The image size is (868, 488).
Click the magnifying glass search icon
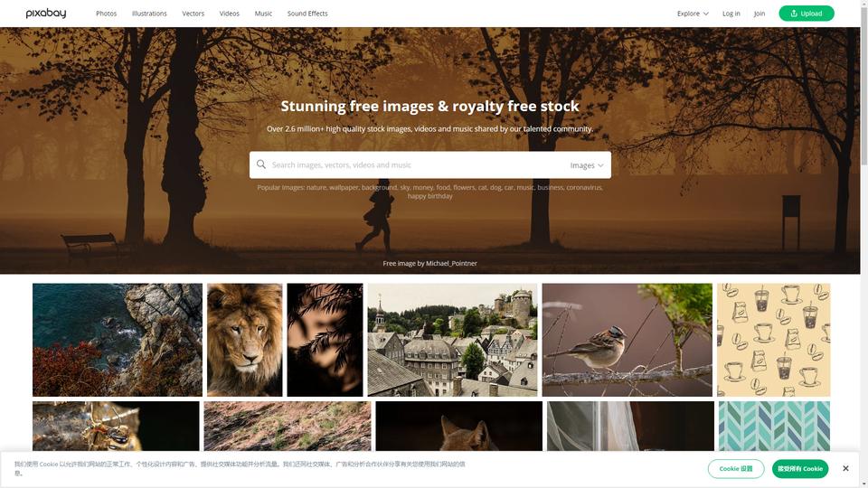coord(261,164)
